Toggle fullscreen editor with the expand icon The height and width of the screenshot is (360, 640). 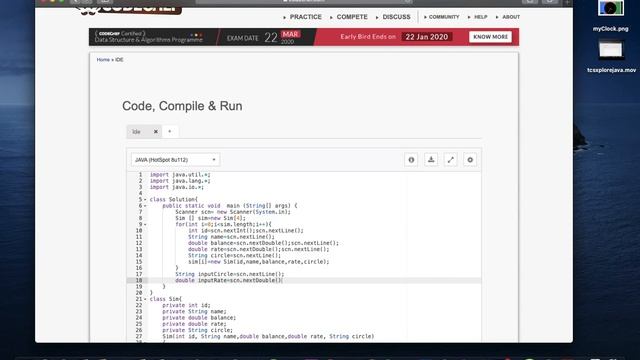tap(450, 160)
